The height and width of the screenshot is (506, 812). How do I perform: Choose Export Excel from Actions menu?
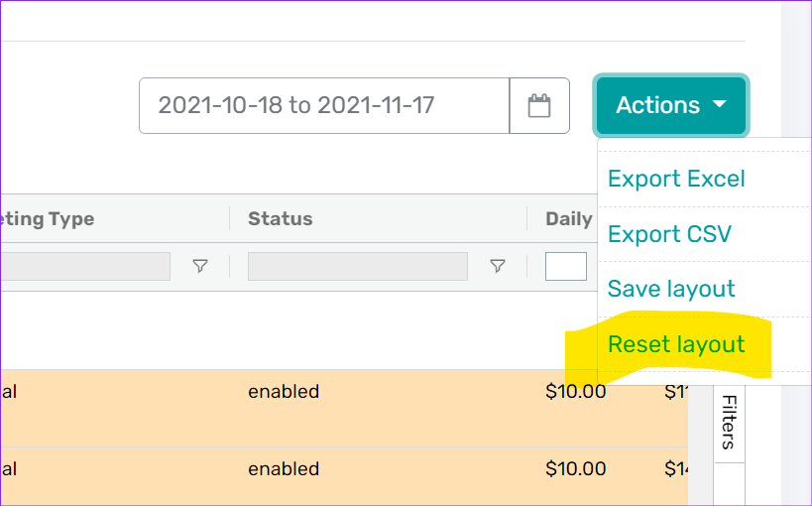pyautogui.click(x=676, y=179)
